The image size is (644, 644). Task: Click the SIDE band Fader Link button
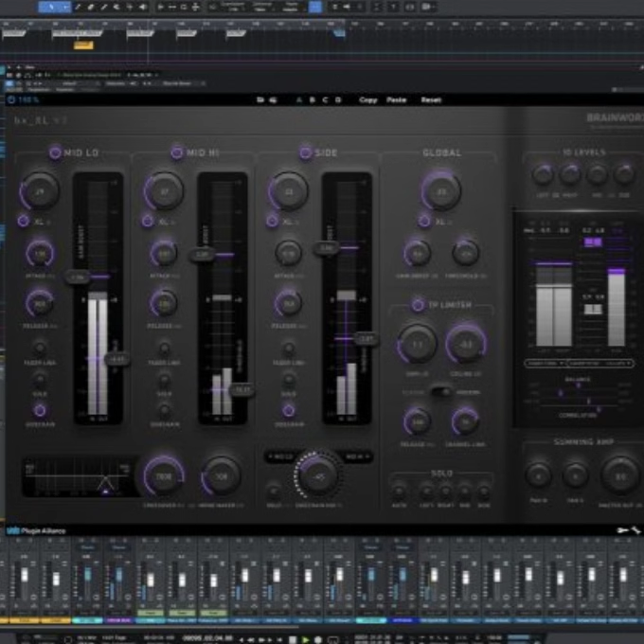coord(288,348)
